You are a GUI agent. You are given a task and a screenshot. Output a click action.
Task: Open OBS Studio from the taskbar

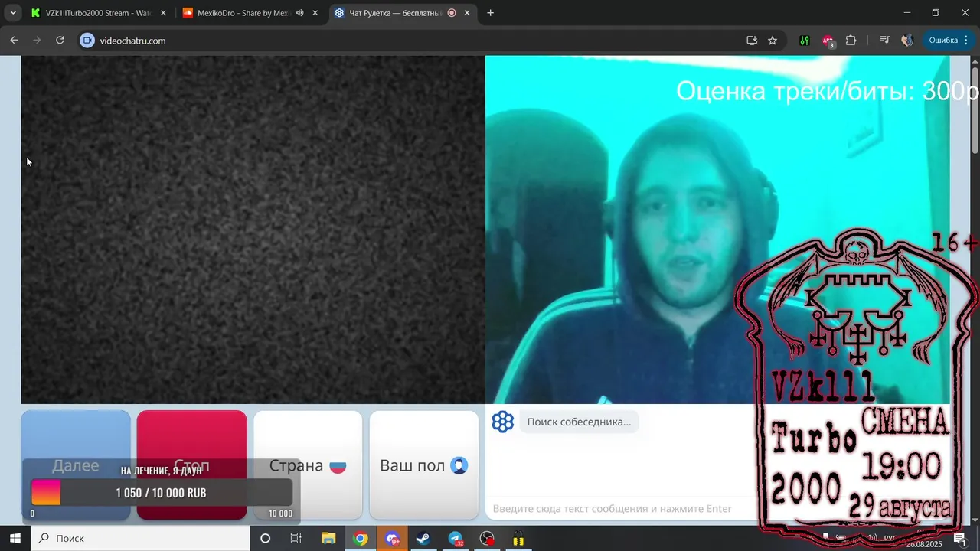tap(487, 539)
